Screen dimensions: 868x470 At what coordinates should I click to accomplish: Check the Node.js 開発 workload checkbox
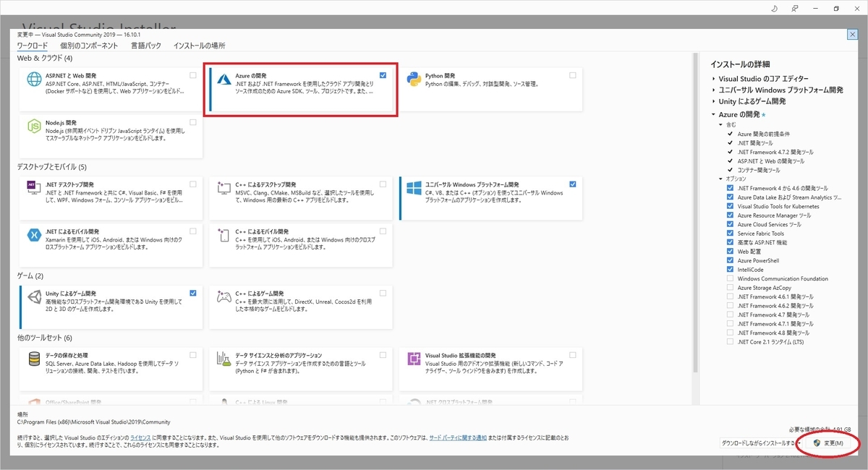point(193,122)
